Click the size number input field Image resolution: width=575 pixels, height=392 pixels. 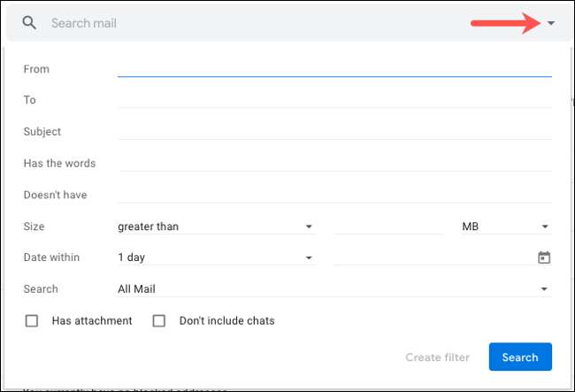(388, 227)
